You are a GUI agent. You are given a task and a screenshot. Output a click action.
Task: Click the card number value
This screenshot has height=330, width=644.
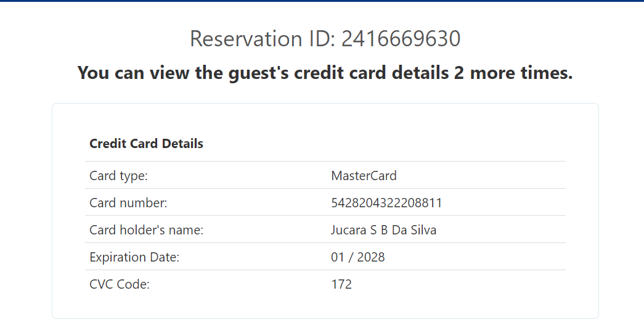386,203
